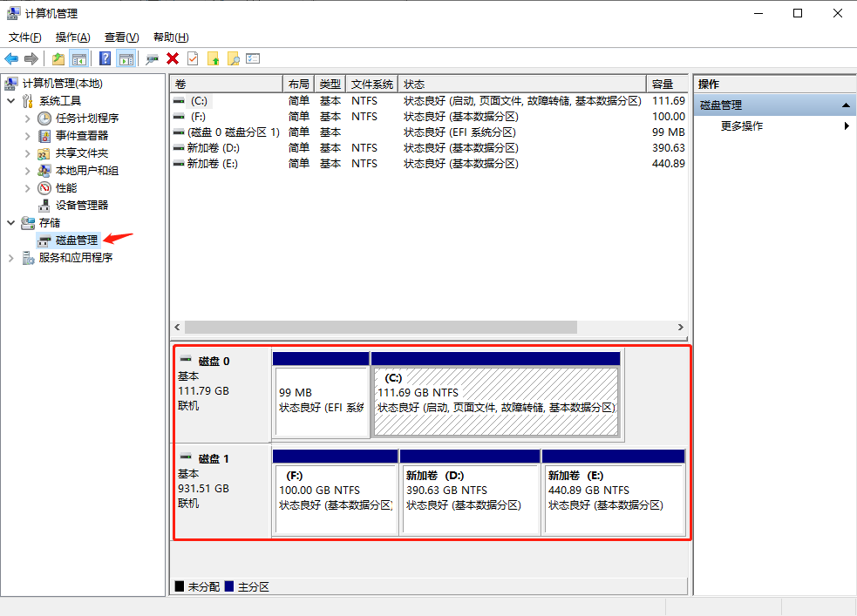
Task: Click the horizontal scrollbar right arrow
Action: (681, 328)
